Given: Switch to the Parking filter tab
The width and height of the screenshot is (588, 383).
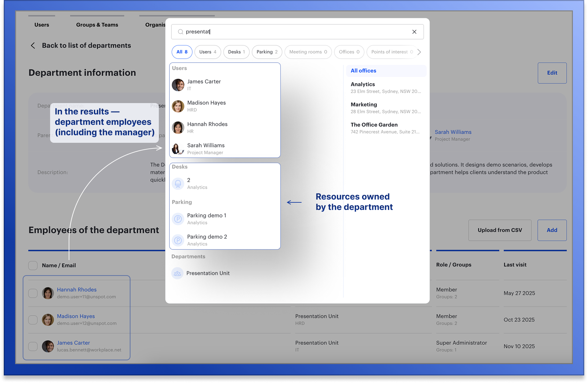Looking at the screenshot, I should [x=267, y=52].
